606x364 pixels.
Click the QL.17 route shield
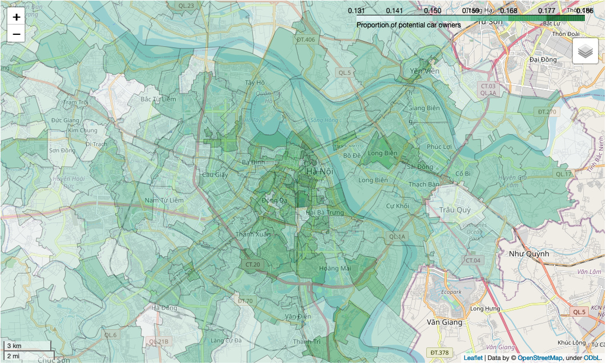tap(563, 173)
